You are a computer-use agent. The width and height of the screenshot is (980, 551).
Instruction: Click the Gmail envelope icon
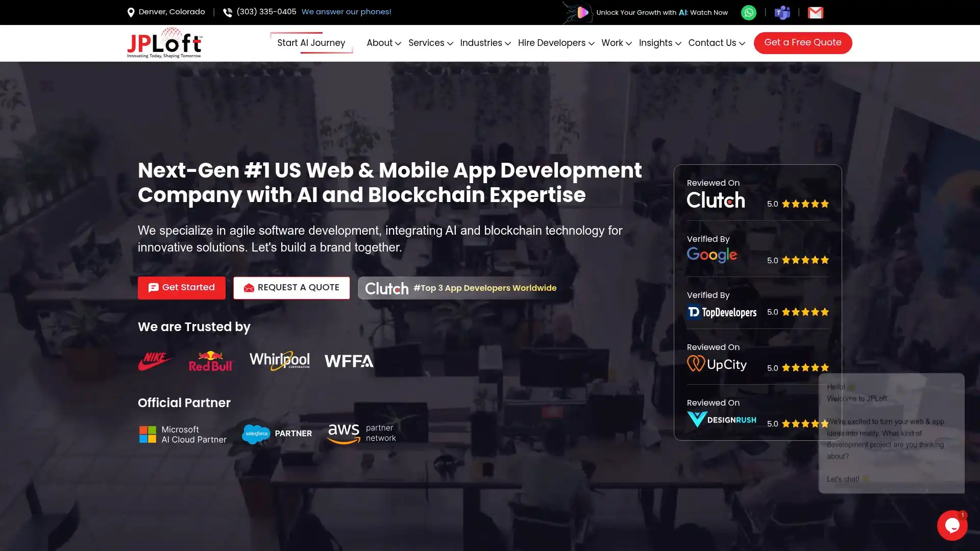point(815,13)
